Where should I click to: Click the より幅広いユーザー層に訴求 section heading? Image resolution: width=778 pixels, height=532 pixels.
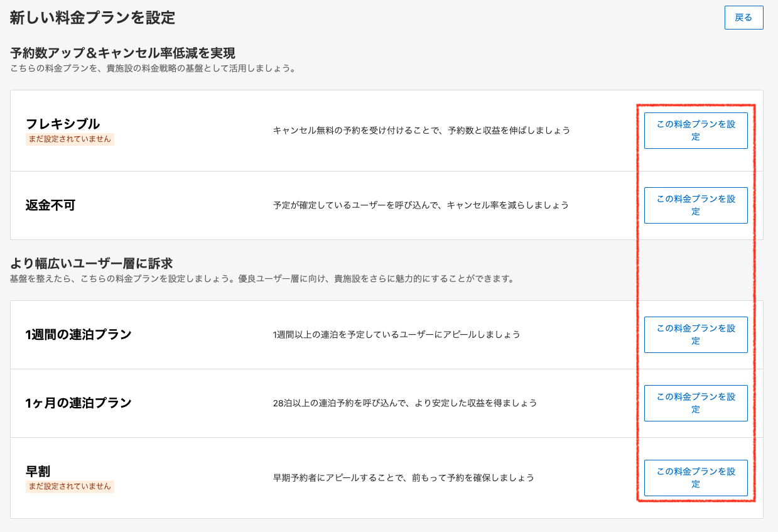coord(91,263)
